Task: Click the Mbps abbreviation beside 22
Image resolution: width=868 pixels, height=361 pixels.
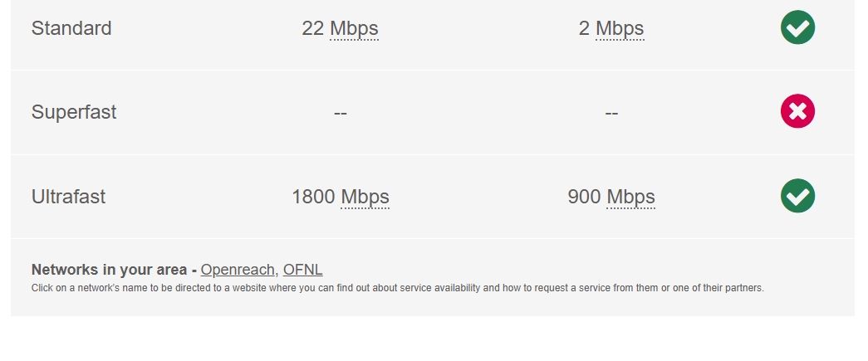Action: click(x=354, y=29)
